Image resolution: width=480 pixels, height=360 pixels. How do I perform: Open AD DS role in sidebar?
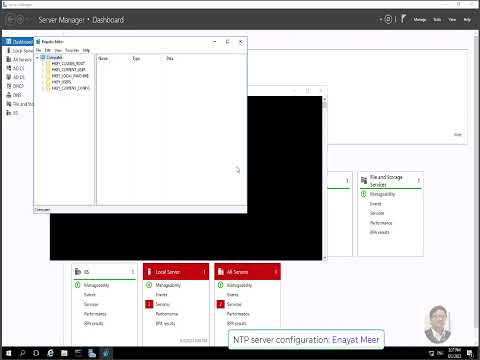point(16,77)
